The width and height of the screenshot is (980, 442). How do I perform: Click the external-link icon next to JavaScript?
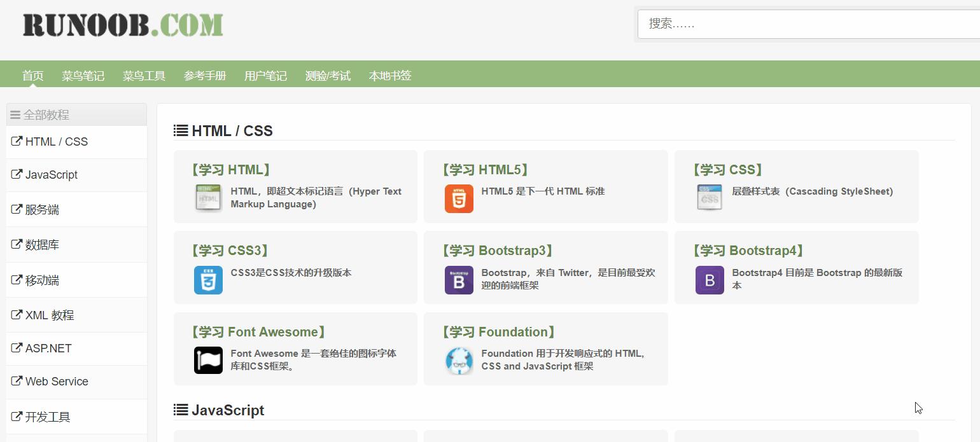click(16, 174)
